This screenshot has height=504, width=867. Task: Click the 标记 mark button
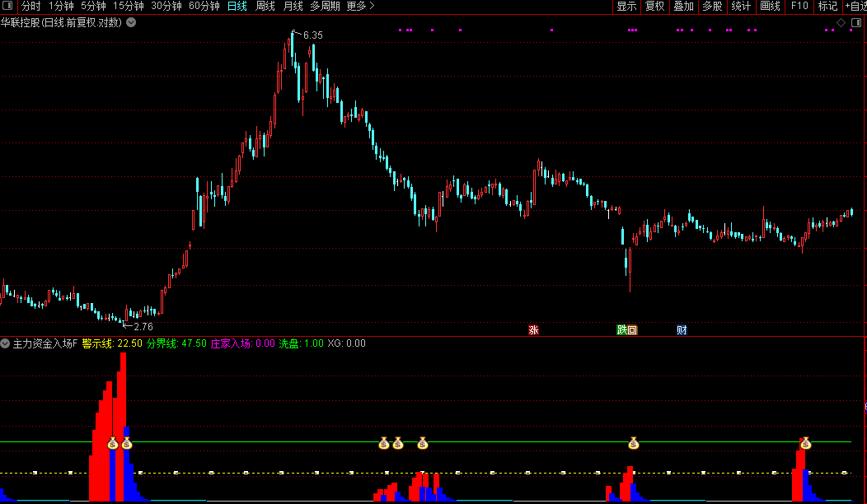coord(827,6)
